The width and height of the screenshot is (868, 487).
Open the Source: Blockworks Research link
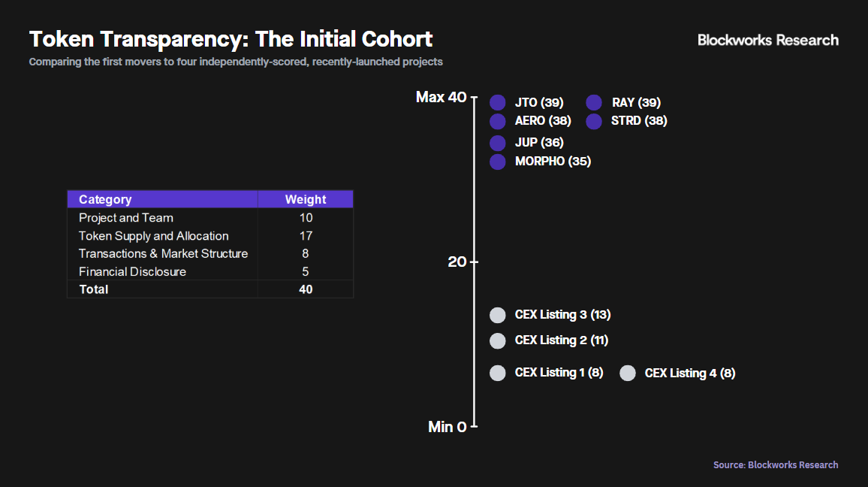click(x=776, y=465)
